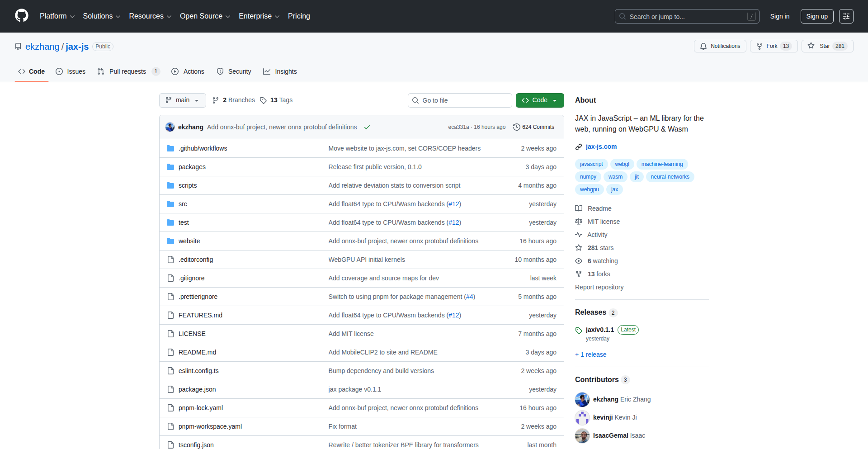The image size is (868, 449).
Task: Click the GitHub home logo
Action: click(x=21, y=16)
